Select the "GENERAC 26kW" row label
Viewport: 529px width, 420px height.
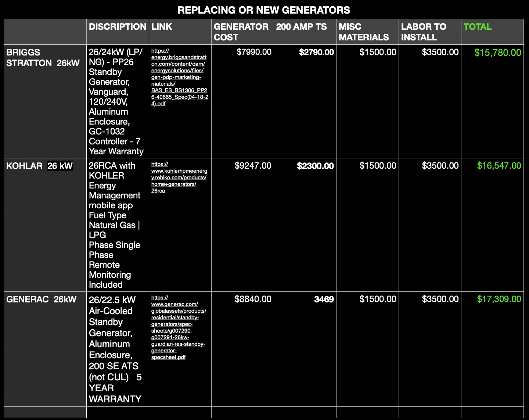tap(41, 299)
